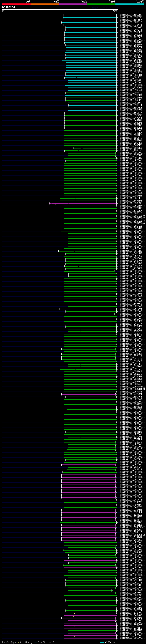Click the cyan ~100% identity legend segment
The width and height of the screenshot is (146, 644).
(x=130, y=4)
